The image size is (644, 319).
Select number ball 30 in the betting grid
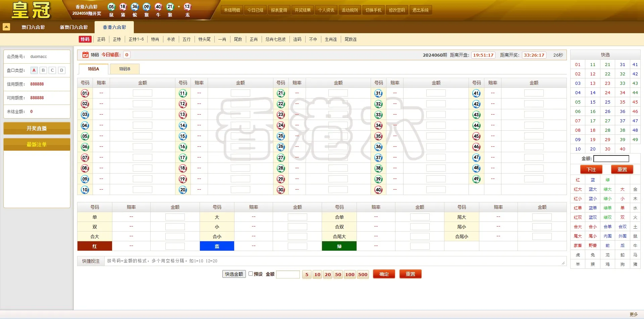point(281,189)
